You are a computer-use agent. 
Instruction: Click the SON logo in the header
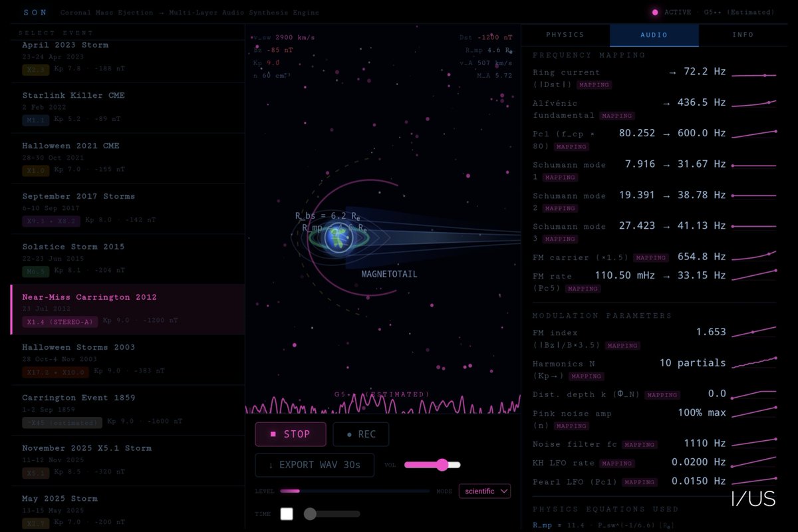[x=35, y=13]
